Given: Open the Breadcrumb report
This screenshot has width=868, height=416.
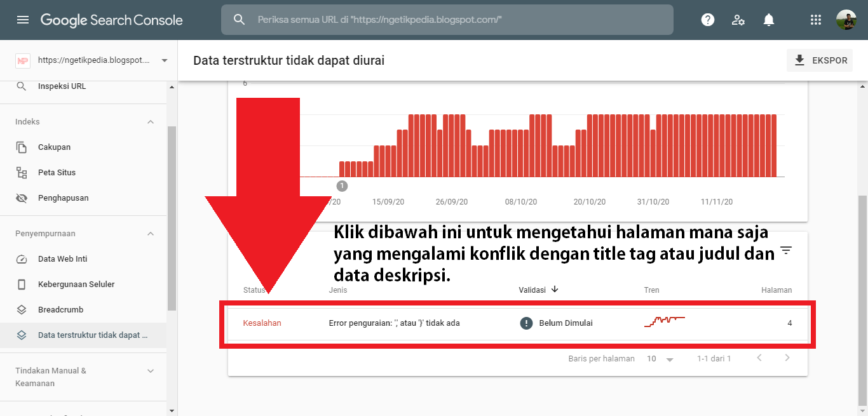Looking at the screenshot, I should (83, 310).
